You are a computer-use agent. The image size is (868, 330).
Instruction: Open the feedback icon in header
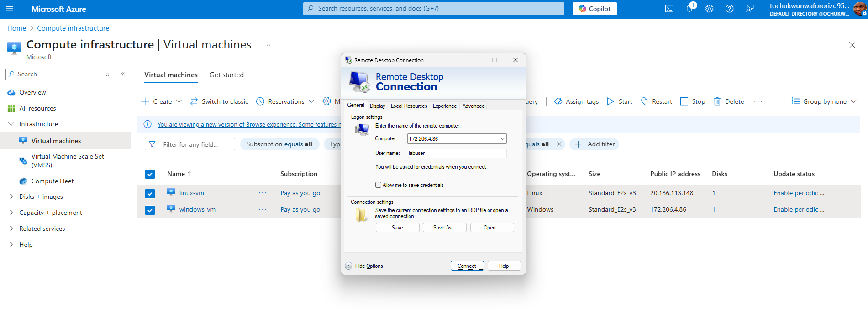749,9
